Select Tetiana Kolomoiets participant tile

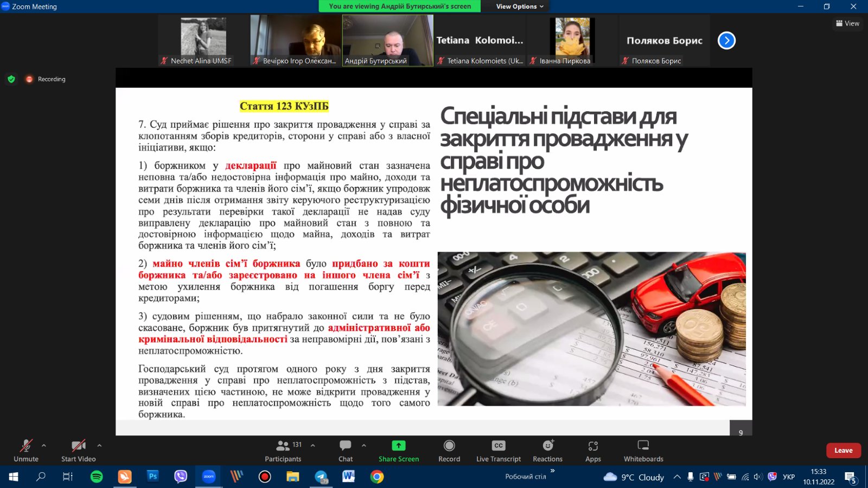coord(480,41)
